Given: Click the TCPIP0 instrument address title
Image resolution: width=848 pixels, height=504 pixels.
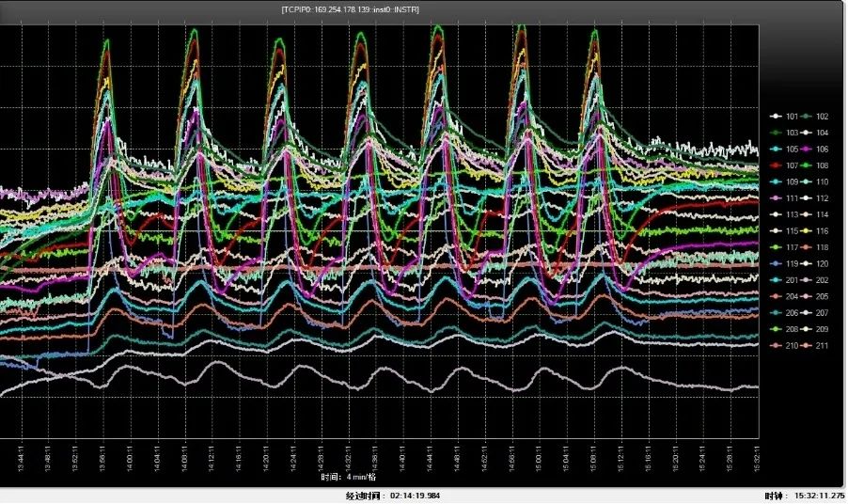Looking at the screenshot, I should click(350, 9).
